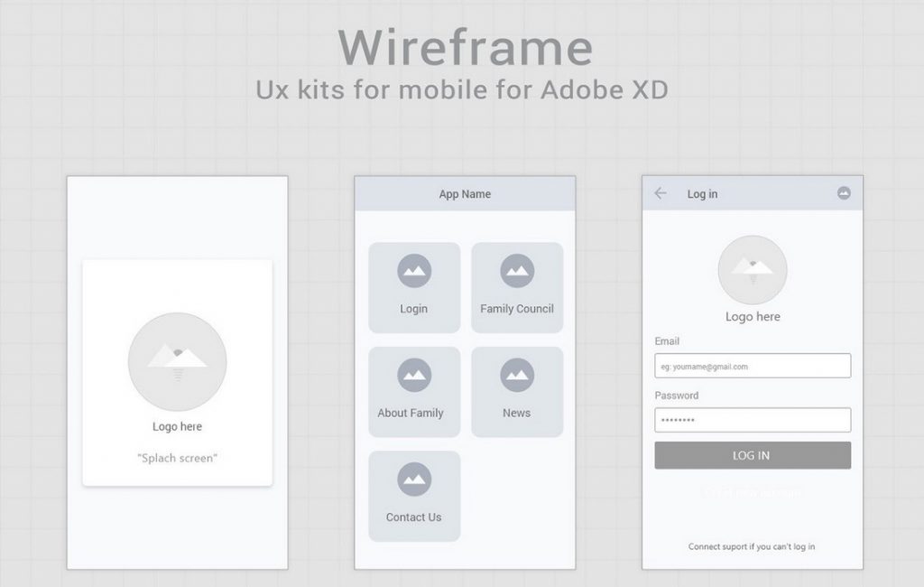Click the image icon on Family Council tile
The height and width of the screenshot is (587, 924).
pos(517,271)
